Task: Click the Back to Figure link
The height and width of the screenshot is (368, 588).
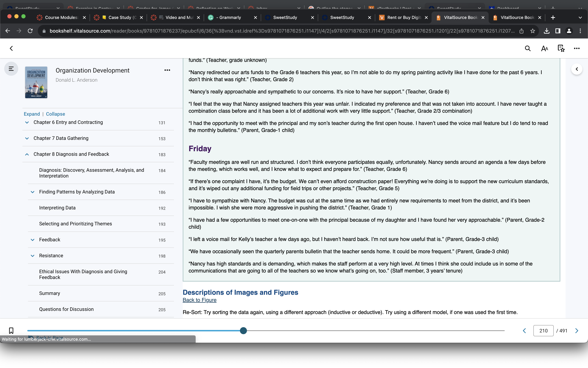Action: 199,300
